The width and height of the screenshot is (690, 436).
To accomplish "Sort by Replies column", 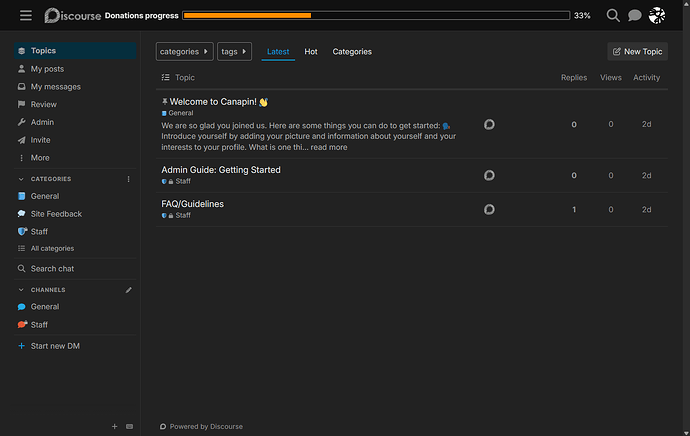I will [574, 77].
